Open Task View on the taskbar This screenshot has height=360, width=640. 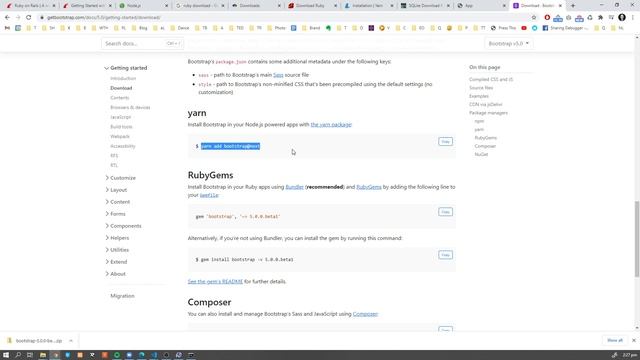30,355
